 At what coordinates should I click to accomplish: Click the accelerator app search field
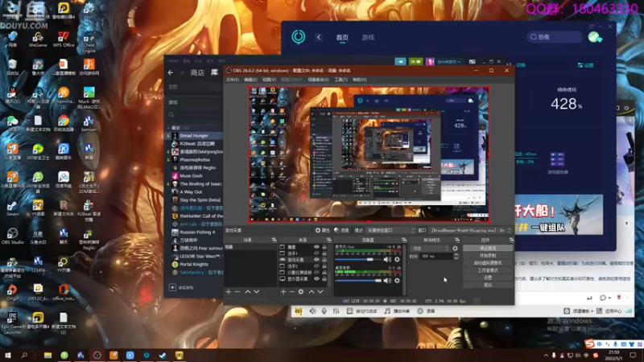coord(555,37)
